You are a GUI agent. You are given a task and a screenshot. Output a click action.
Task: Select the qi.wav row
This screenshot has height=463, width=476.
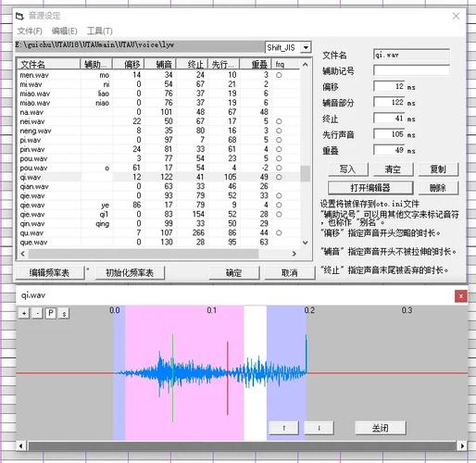(x=158, y=177)
